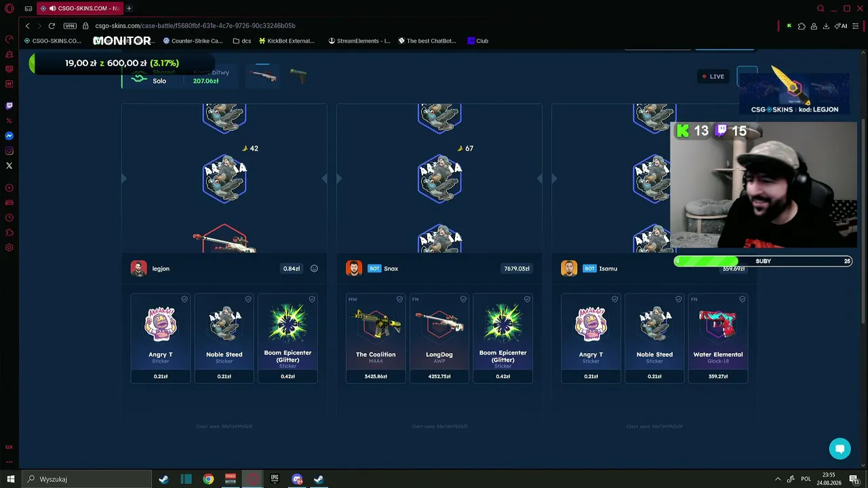868x488 pixels.
Task: Click Snax's total value 7679.03zł
Action: [517, 268]
